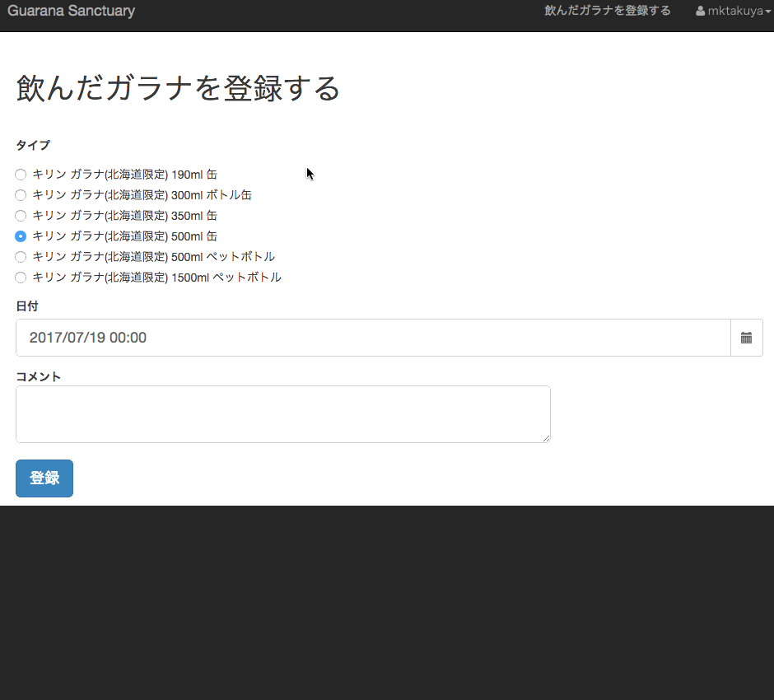Open 飲んだガラナを登録する navbar link
This screenshot has width=774, height=700.
[x=608, y=11]
